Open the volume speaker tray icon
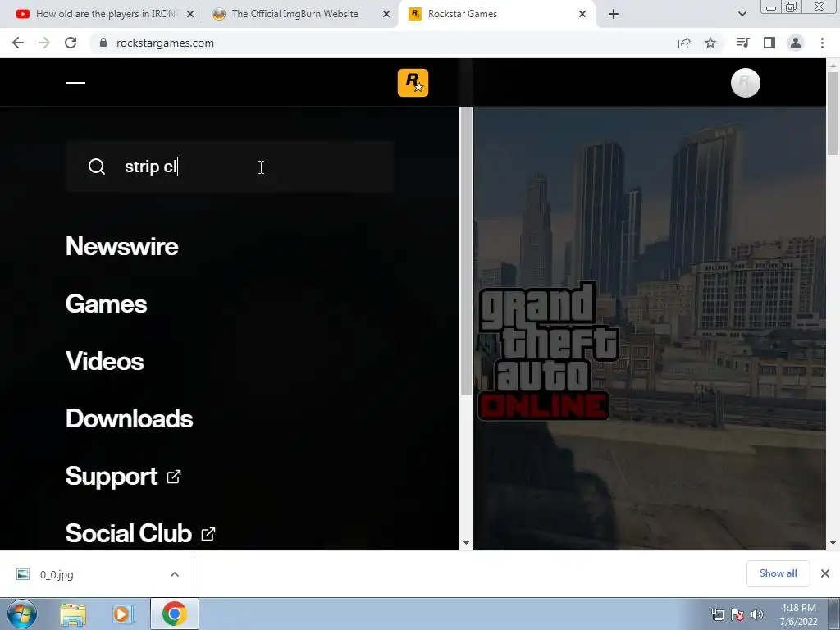The width and height of the screenshot is (840, 630). point(757,614)
